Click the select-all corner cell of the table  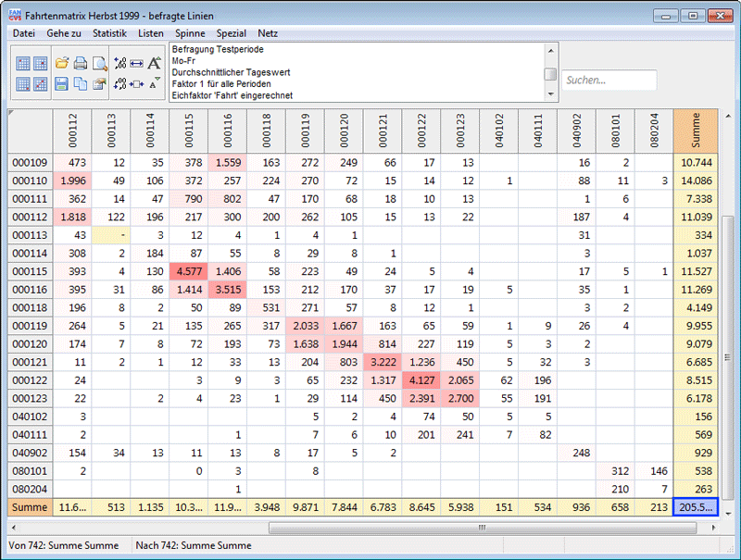[x=31, y=131]
